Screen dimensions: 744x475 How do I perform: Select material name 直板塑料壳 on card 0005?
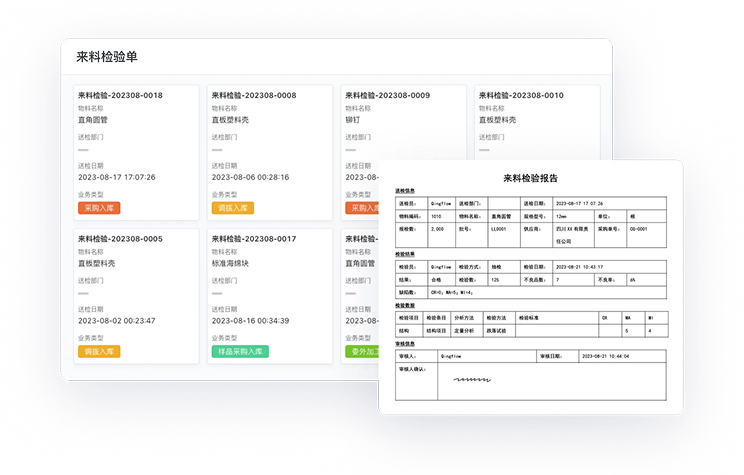96,263
